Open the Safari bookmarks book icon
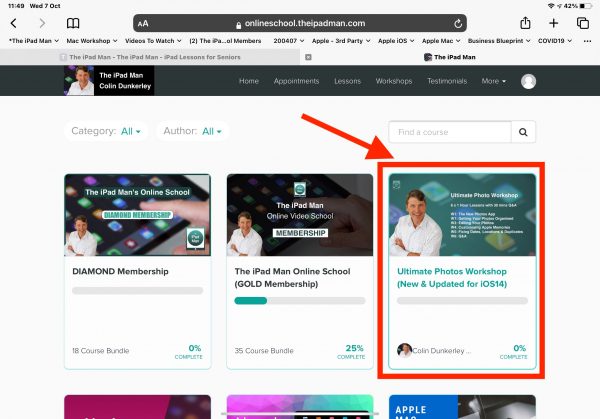This screenshot has height=419, width=600. coord(73,23)
